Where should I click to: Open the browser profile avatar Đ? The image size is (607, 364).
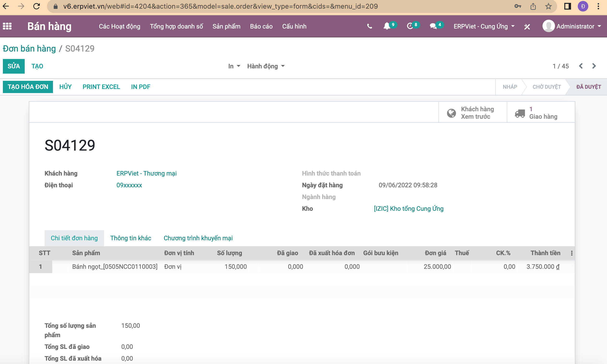point(583,6)
